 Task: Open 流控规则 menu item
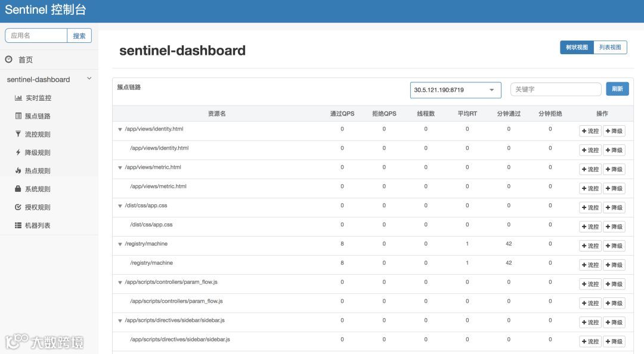click(38, 134)
